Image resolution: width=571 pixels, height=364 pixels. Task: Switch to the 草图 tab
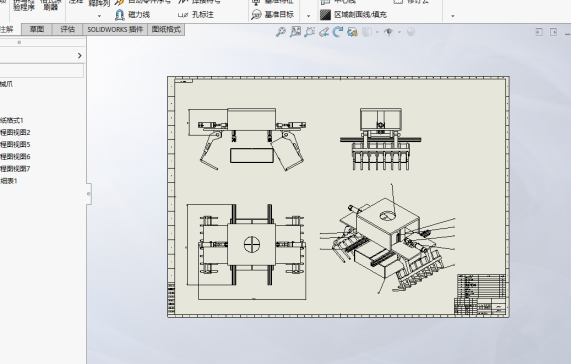[37, 29]
